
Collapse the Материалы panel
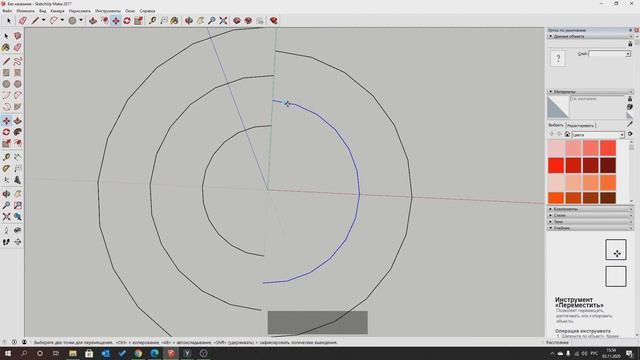pos(590,91)
